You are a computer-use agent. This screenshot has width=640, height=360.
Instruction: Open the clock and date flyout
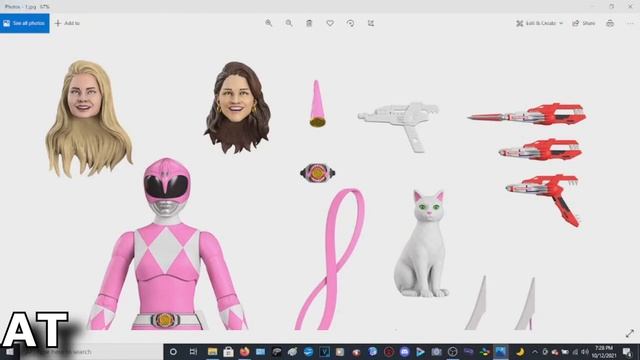604,351
